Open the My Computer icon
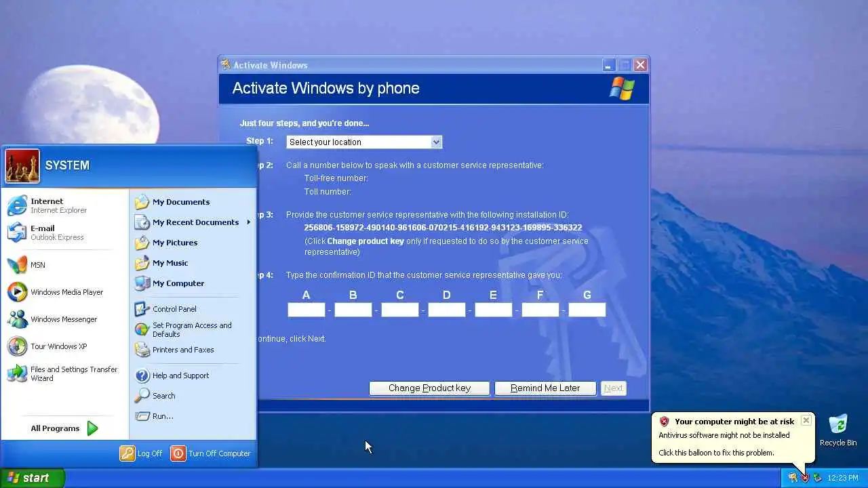Viewport: 868px width, 488px height. 142,283
